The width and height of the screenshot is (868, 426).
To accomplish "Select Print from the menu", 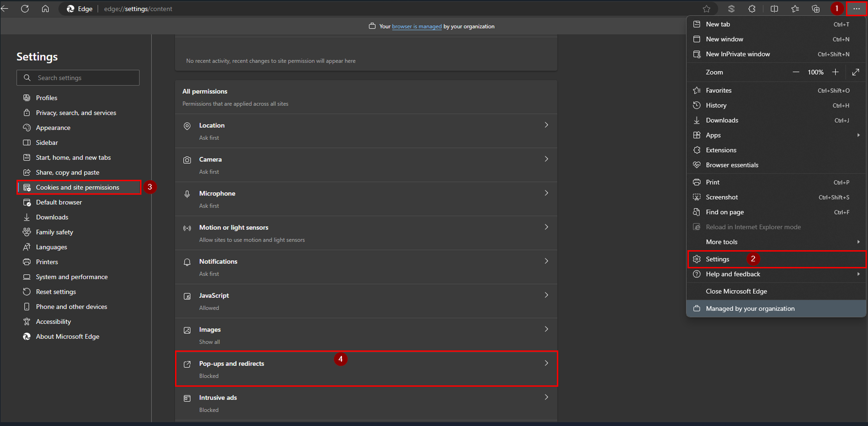I will click(x=776, y=182).
